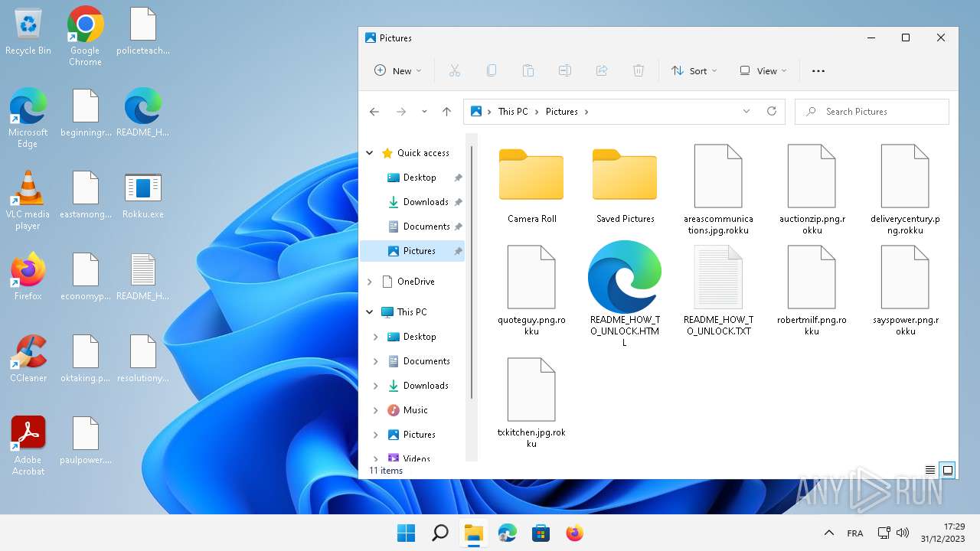Open CCleaner desktop shortcut

pos(28,359)
